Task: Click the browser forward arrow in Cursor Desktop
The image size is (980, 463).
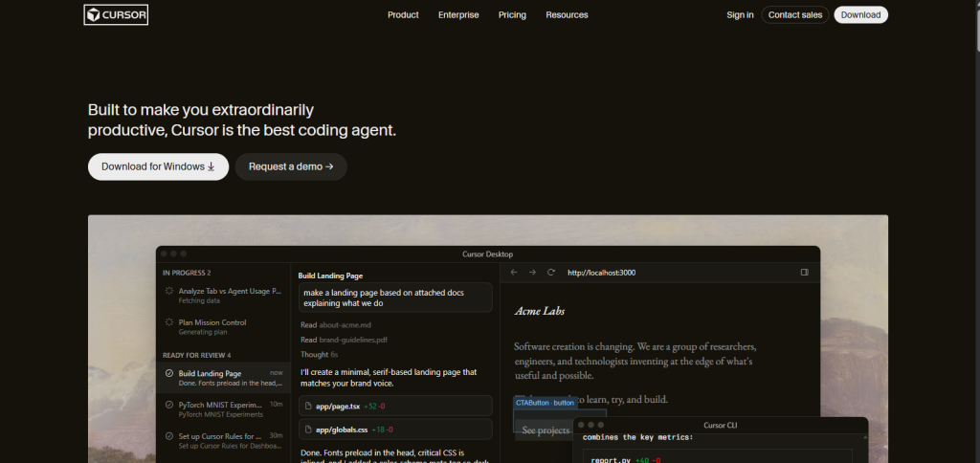Action: pos(532,273)
